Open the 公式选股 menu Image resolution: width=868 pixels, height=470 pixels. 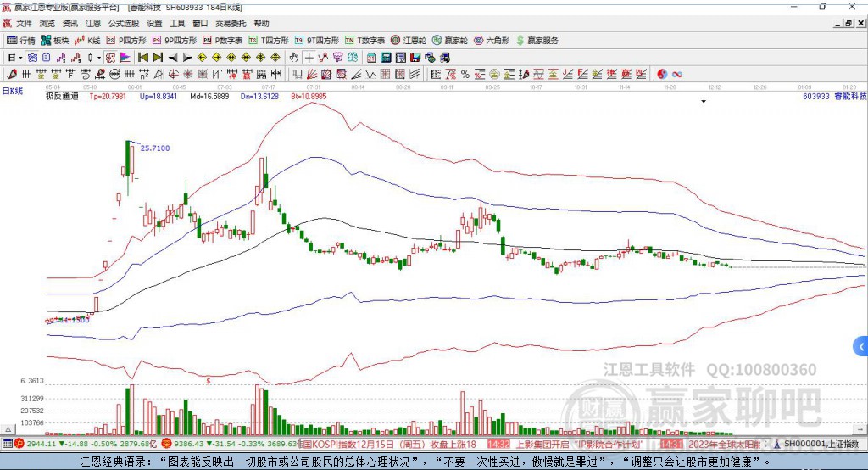pyautogui.click(x=124, y=23)
